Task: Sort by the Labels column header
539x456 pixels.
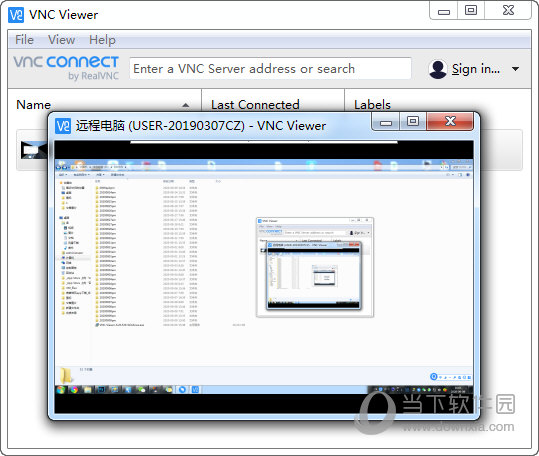Action: click(x=372, y=105)
